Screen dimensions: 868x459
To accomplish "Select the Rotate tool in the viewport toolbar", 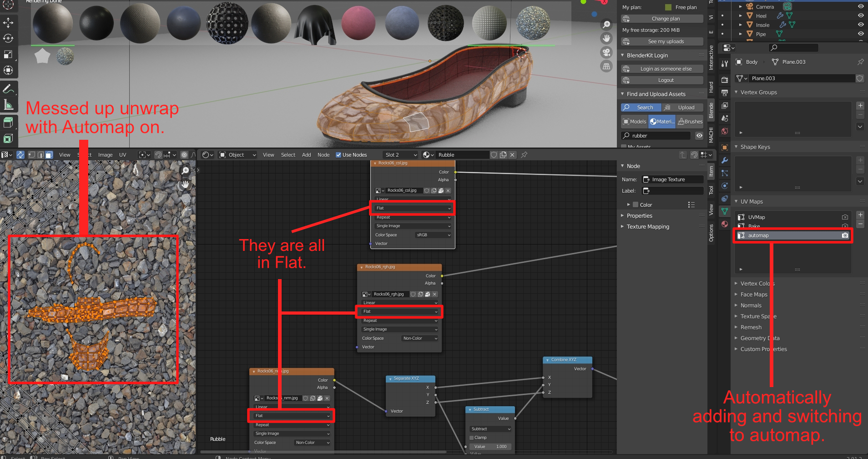I will click(8, 38).
